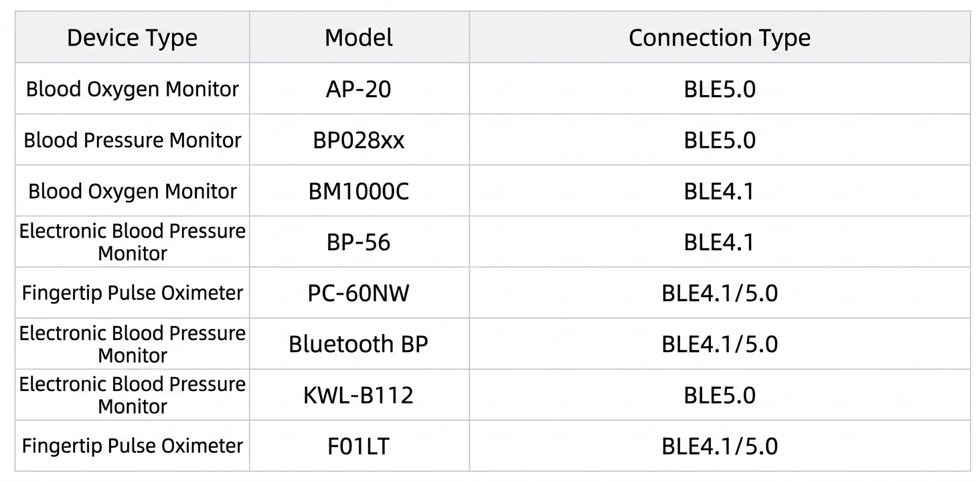980x482 pixels.
Task: Click Blood Oxygen Monitor in AP-20 row
Action: [133, 89]
